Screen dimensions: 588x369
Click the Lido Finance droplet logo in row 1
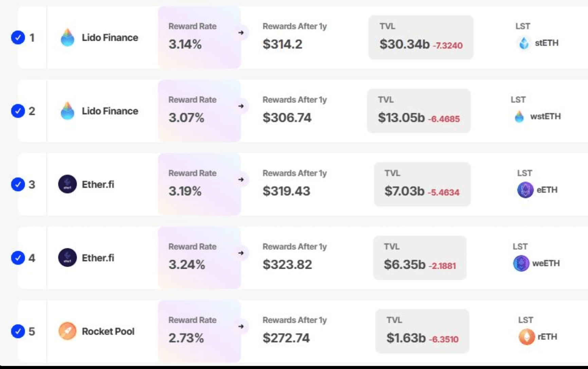(67, 37)
